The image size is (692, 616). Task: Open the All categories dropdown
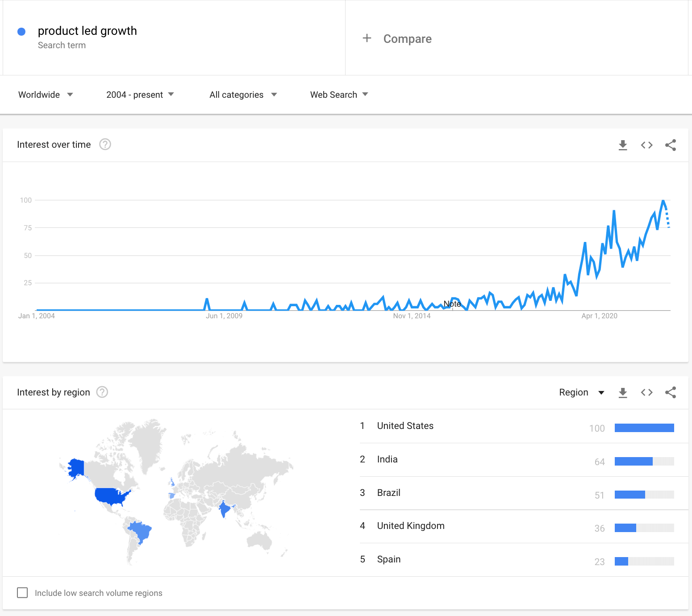(243, 95)
